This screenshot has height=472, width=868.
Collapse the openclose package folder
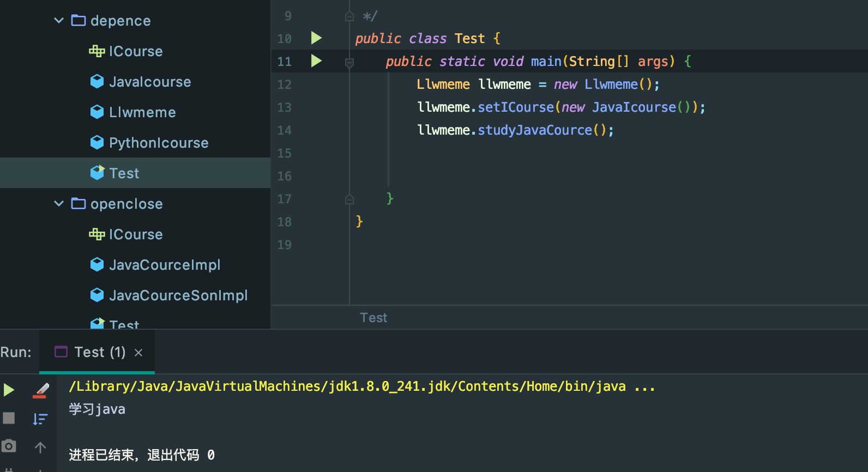(x=59, y=204)
